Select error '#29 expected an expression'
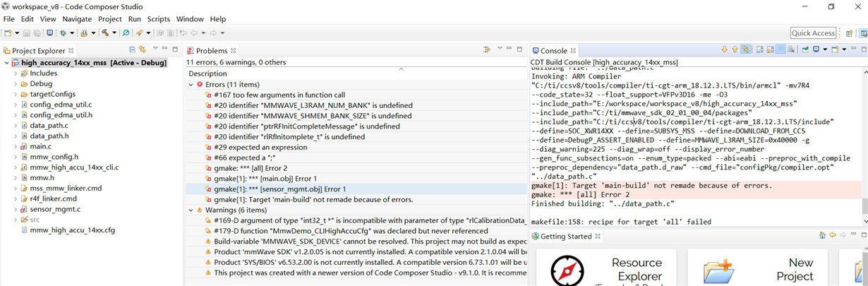868x286 pixels. (261, 147)
